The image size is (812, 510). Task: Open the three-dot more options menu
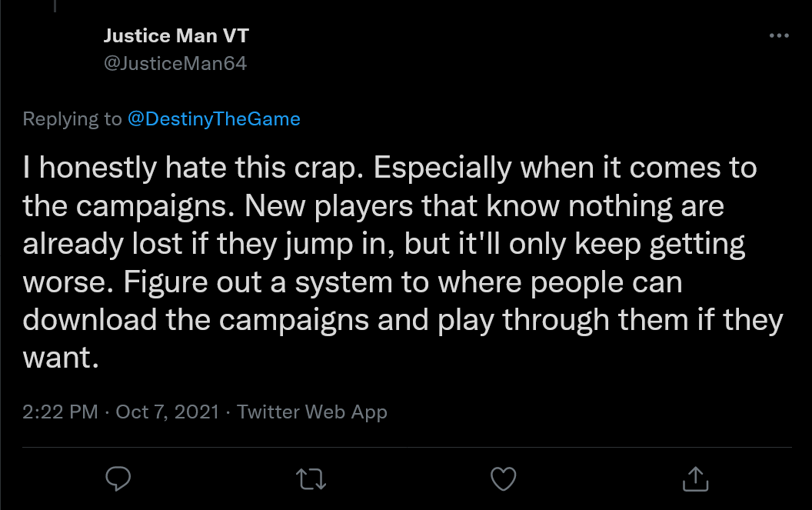[x=779, y=35]
